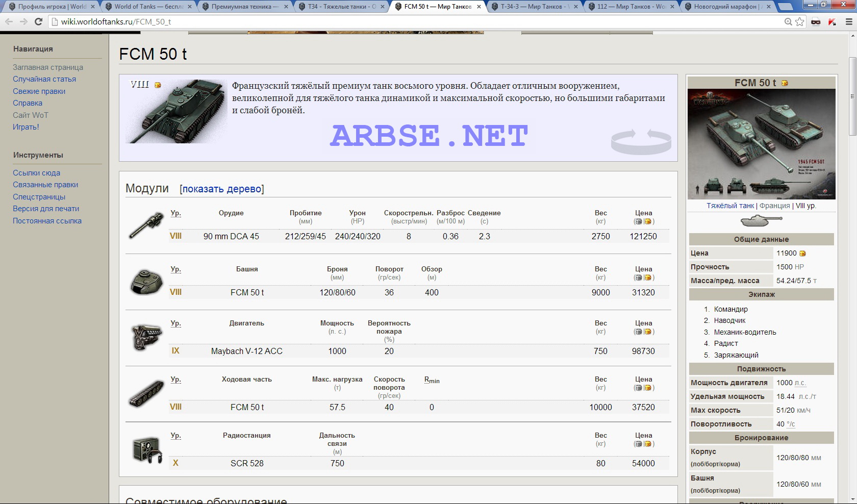Click the л.с. unit link after 1000
This screenshot has height=504, width=857.
[800, 383]
